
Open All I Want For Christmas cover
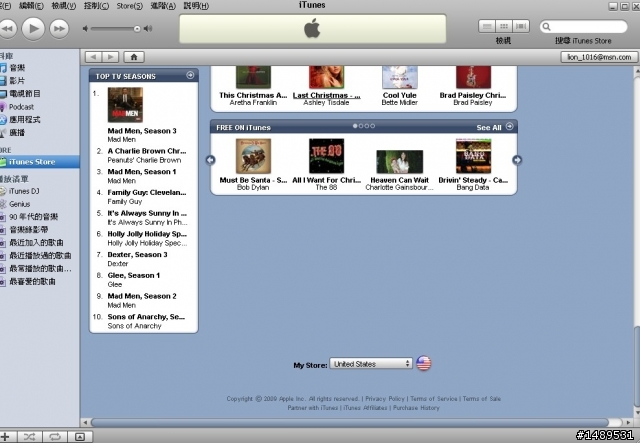(x=327, y=156)
